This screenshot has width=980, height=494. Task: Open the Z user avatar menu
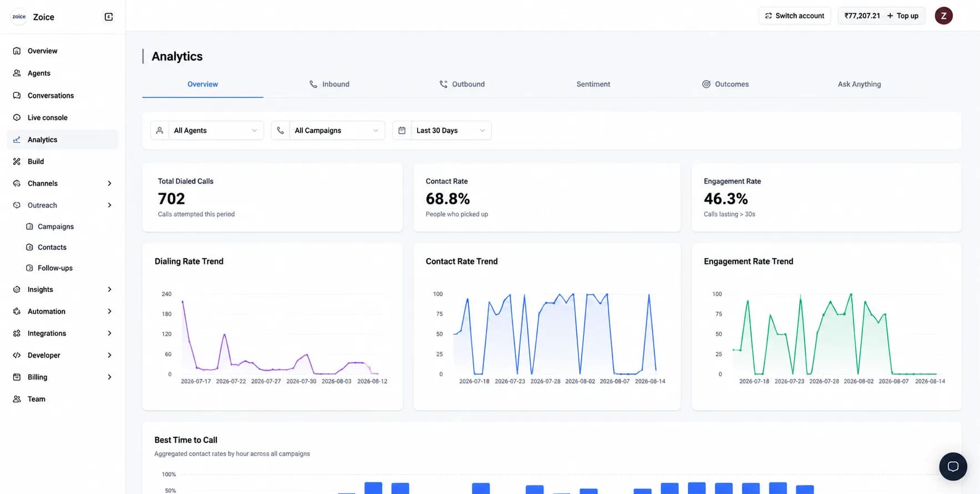[943, 16]
